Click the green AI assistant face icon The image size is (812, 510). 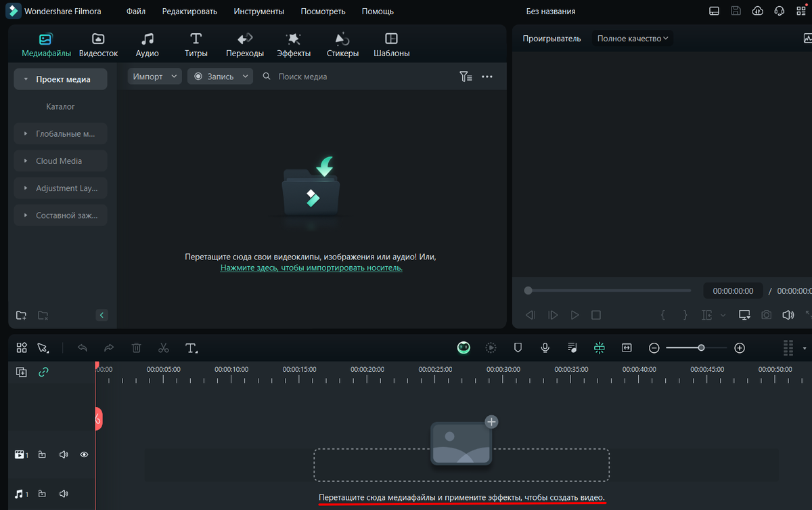click(464, 347)
